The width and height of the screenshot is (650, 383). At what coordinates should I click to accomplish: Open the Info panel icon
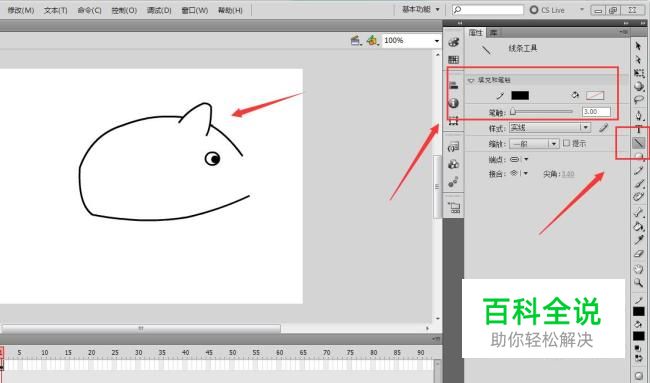point(454,103)
